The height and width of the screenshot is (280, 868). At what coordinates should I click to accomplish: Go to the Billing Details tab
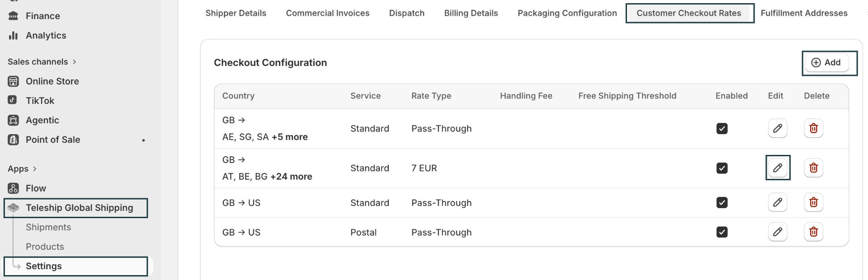(x=471, y=13)
